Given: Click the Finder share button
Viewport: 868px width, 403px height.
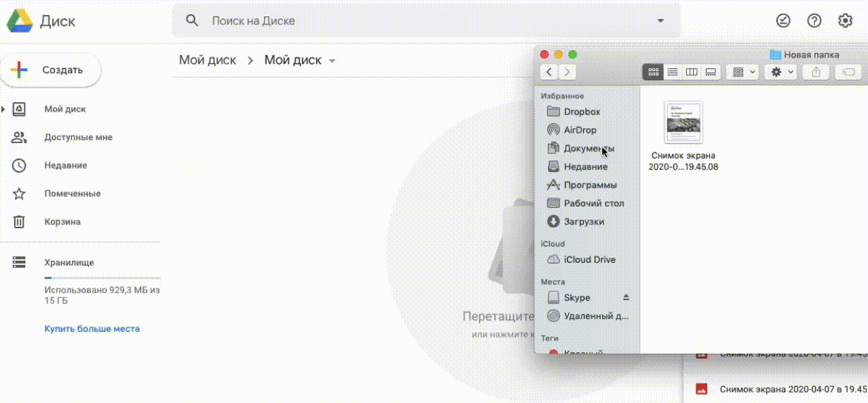Looking at the screenshot, I should tap(816, 72).
